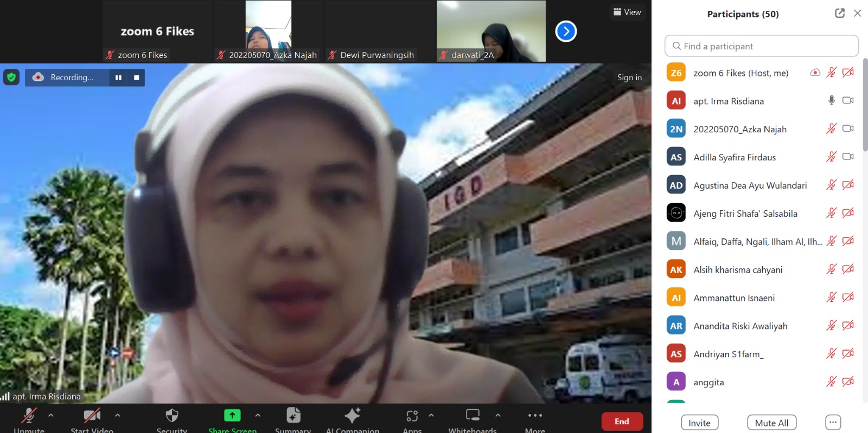
Task: Click camera-off icon of Agustina Dea Ayu Wulandari
Action: tap(848, 185)
